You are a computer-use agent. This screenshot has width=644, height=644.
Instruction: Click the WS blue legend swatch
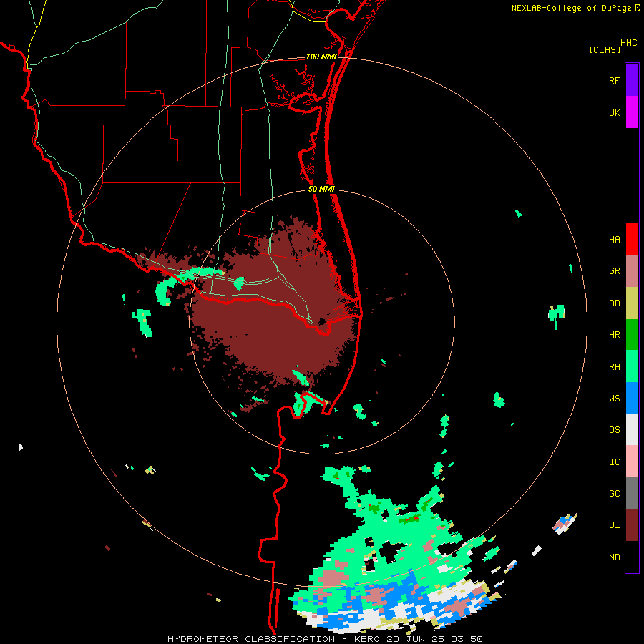click(x=632, y=398)
